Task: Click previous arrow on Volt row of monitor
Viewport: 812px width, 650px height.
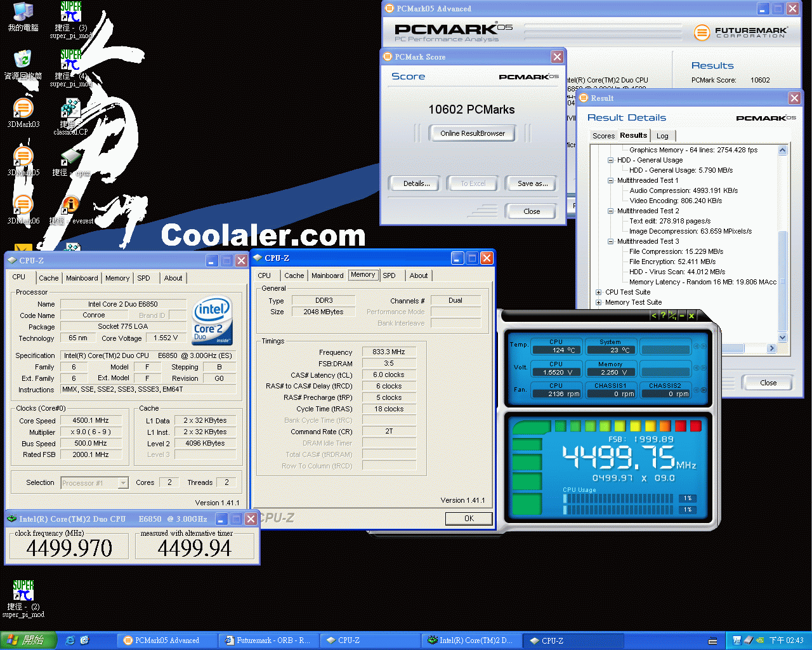Action: 696,368
